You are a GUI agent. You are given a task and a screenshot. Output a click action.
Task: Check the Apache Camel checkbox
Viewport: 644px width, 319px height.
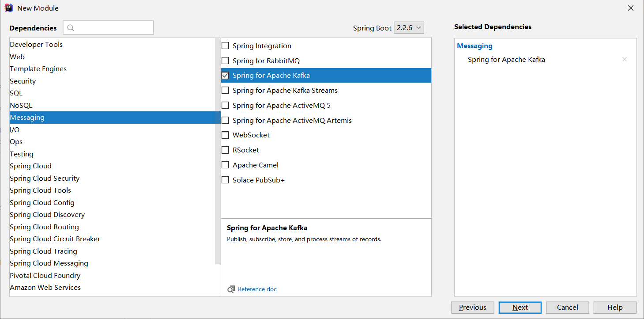tap(225, 165)
